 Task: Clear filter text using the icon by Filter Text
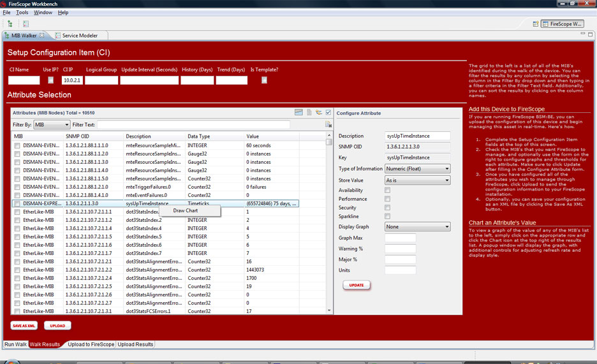point(328,124)
